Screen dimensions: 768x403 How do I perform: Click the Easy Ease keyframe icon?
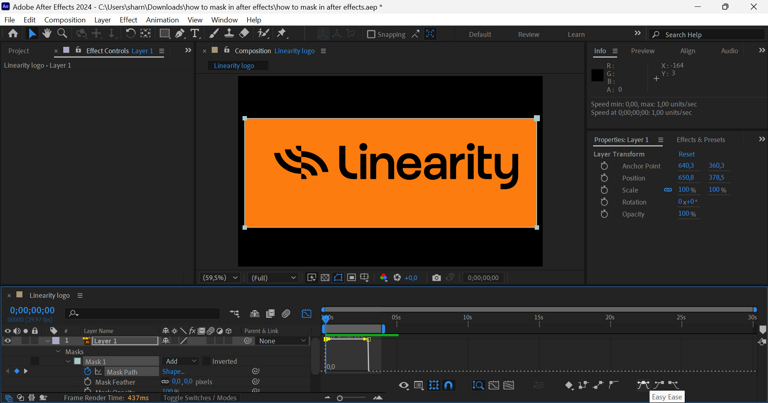click(643, 385)
